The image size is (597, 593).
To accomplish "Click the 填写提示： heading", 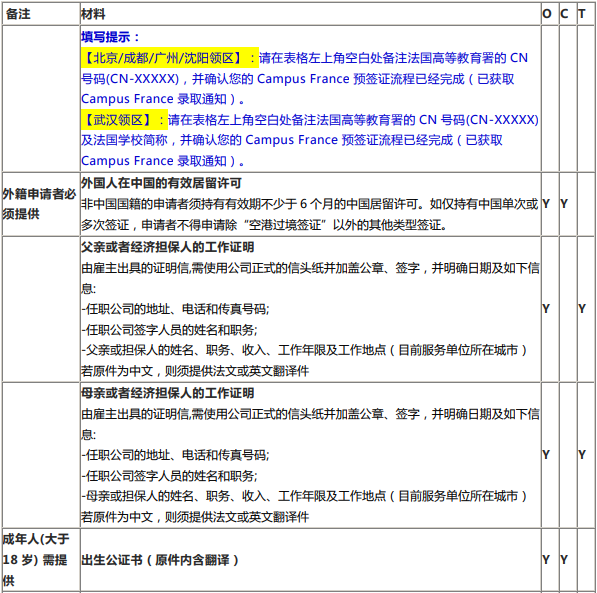I will (111, 37).
